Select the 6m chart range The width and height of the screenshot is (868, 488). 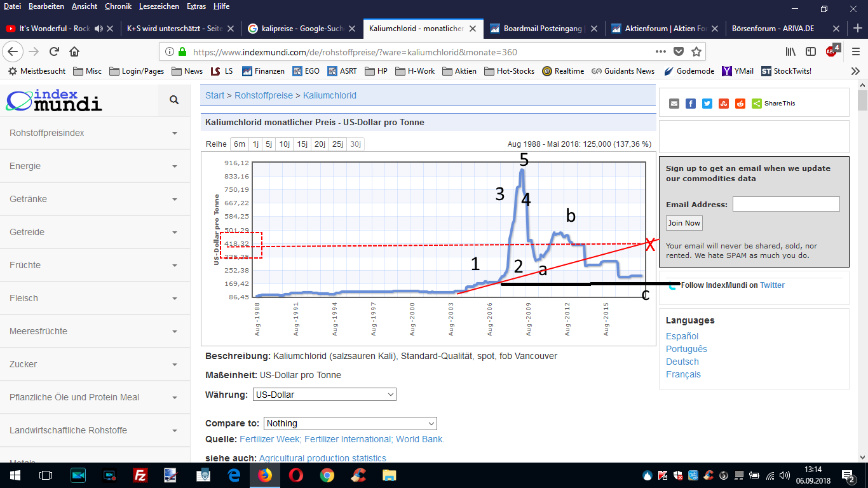tap(240, 144)
